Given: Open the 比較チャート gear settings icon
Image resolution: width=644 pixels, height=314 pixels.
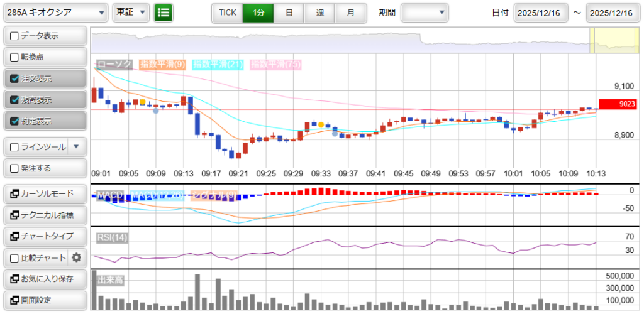Looking at the screenshot, I should pyautogui.click(x=77, y=257).
